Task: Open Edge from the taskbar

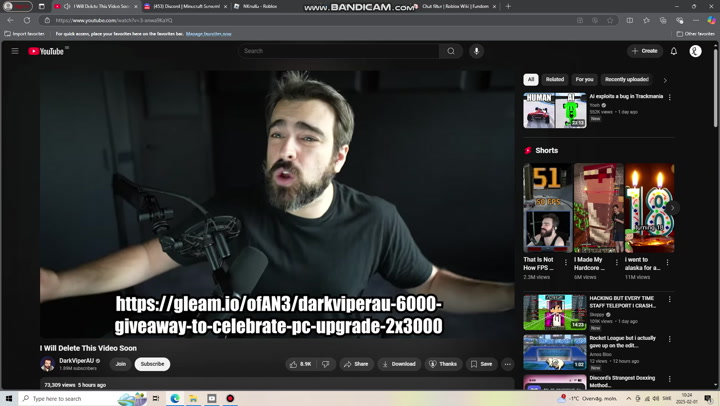Action: pos(175,398)
